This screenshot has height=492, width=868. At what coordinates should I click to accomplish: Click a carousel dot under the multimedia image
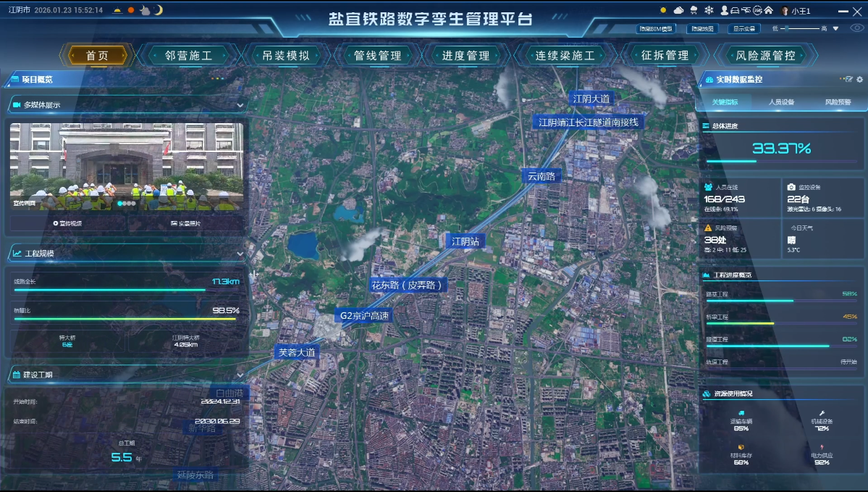120,204
